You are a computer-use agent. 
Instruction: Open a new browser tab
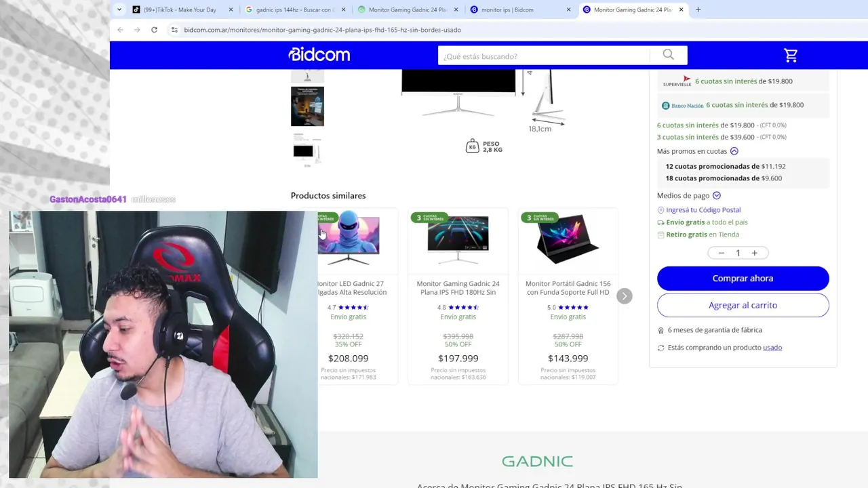point(698,9)
